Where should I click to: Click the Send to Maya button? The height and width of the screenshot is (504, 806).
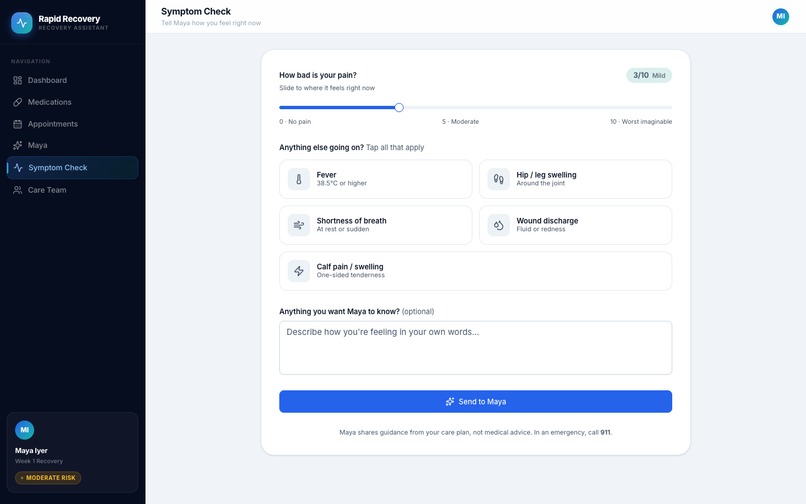click(x=475, y=402)
